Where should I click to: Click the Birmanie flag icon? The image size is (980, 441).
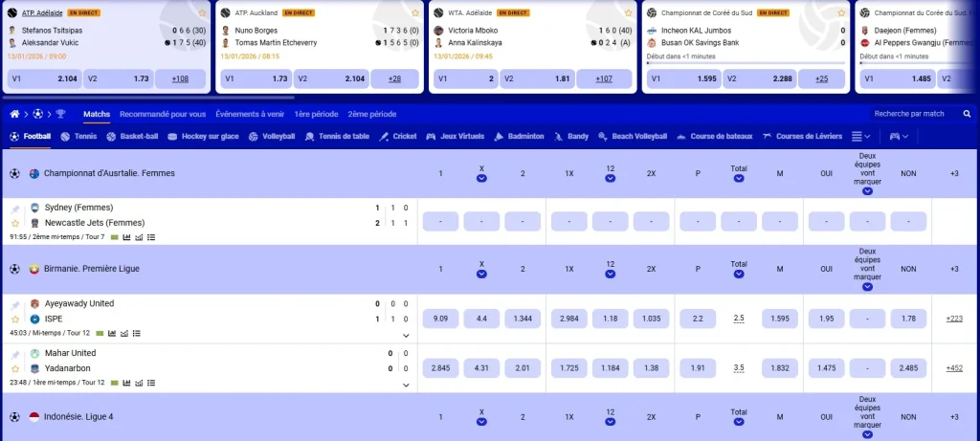[34, 269]
